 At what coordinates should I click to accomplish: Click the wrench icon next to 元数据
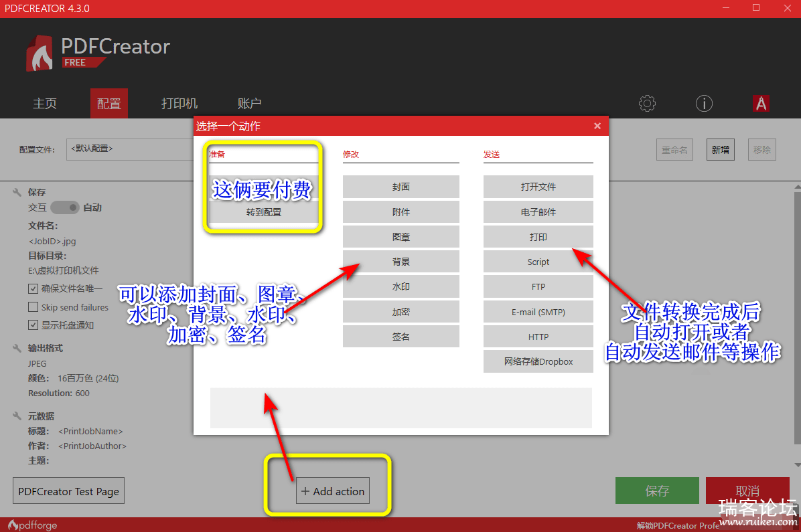coord(17,416)
